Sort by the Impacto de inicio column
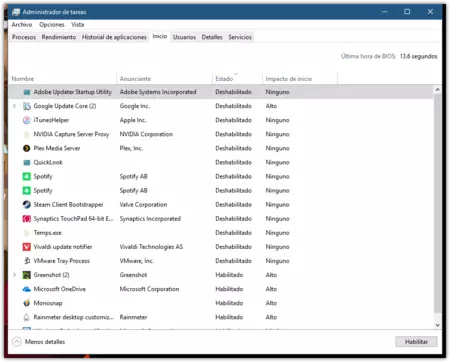This screenshot has width=450, height=362. (289, 79)
